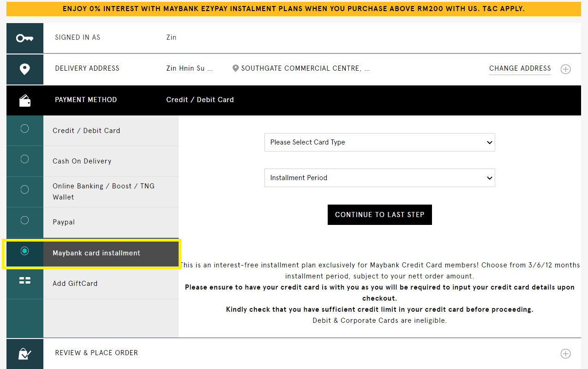This screenshot has width=588, height=369.
Task: Click the Payment Method heading
Action: click(x=86, y=100)
